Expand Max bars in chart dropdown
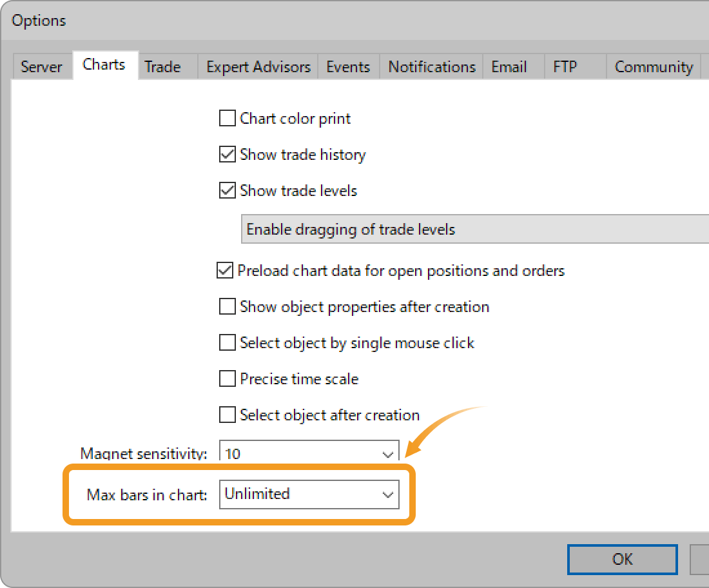This screenshot has height=588, width=709. coord(309,495)
